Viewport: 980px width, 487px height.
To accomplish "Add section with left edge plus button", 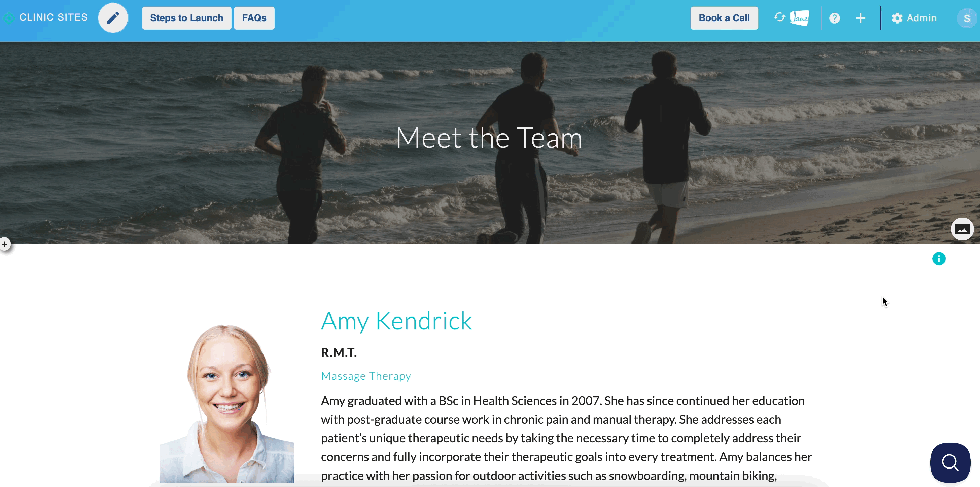I will point(5,244).
